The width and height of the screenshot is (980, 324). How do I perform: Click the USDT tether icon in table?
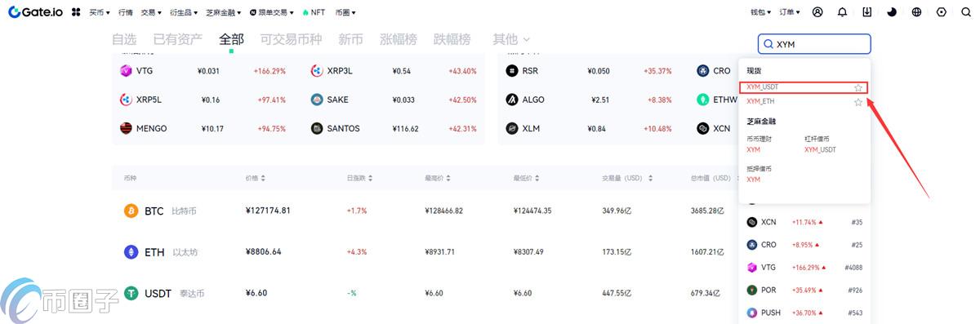[131, 293]
